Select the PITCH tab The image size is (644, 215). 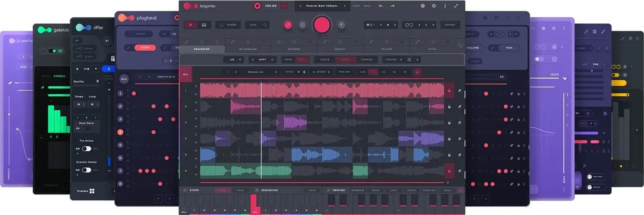pos(432,49)
